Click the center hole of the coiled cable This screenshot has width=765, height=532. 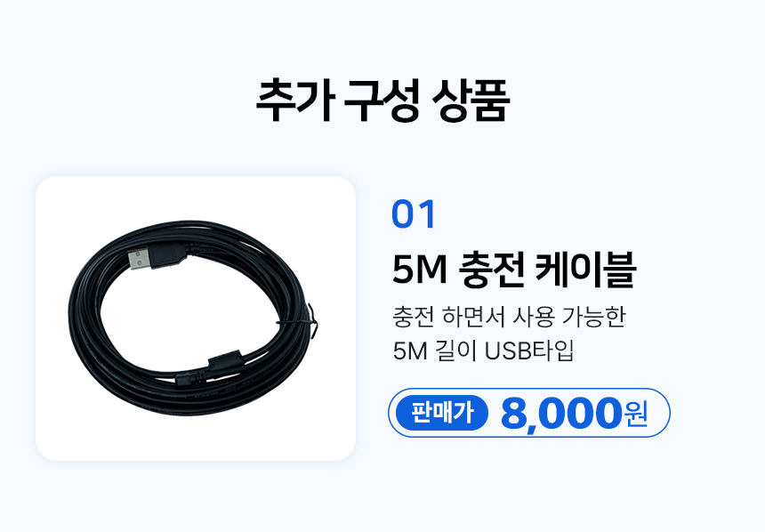click(190, 319)
